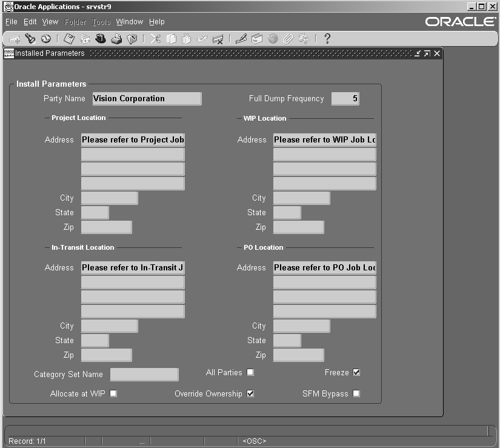Maximize the Installed Parameters inner window
Viewport: 500px width, 448px height.
click(x=427, y=53)
